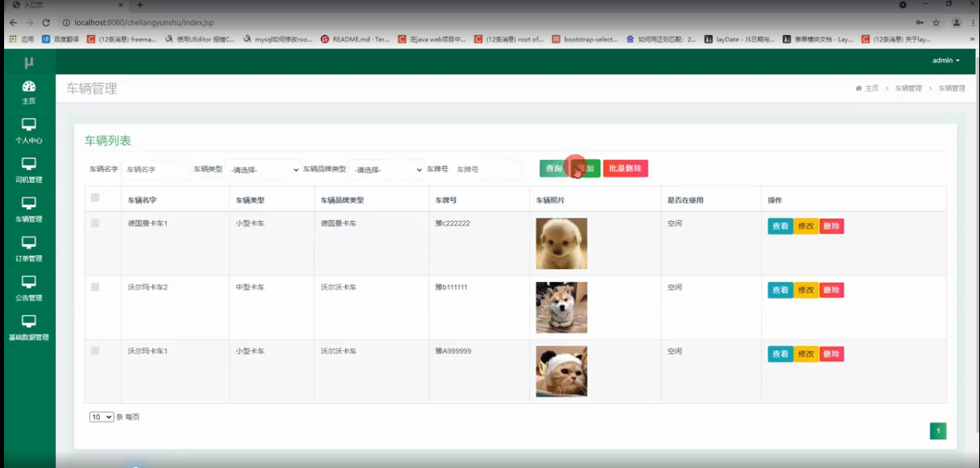Open the puppy photo of 德国曼卡车1
Image resolution: width=980 pixels, height=468 pixels.
[562, 244]
